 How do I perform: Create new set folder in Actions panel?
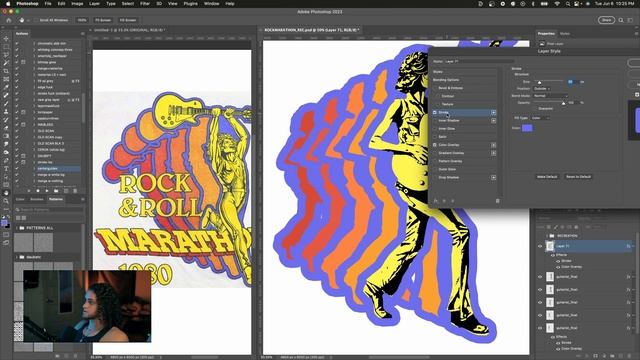point(56,191)
